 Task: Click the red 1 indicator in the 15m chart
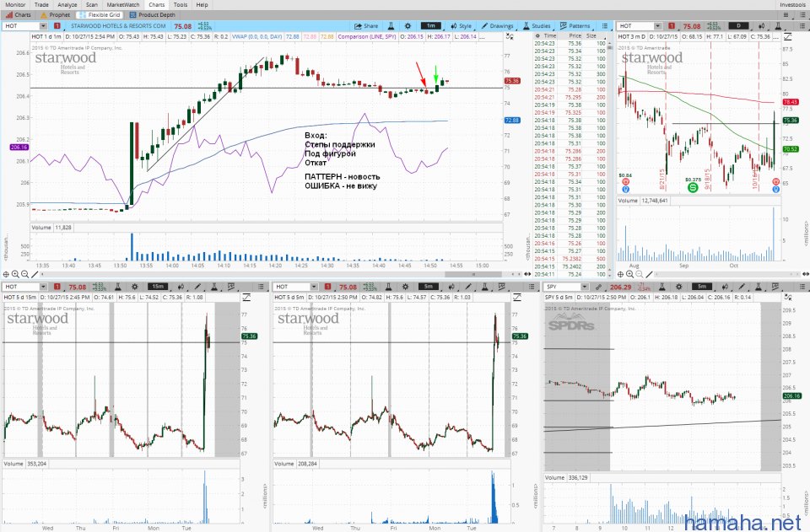point(57,287)
